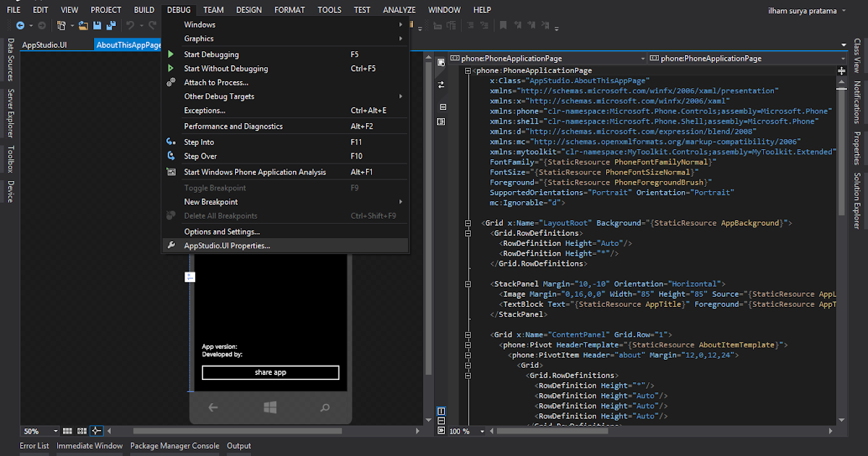Toggle snap to grid in the designer
868x456 pixels.
pyautogui.click(x=82, y=431)
